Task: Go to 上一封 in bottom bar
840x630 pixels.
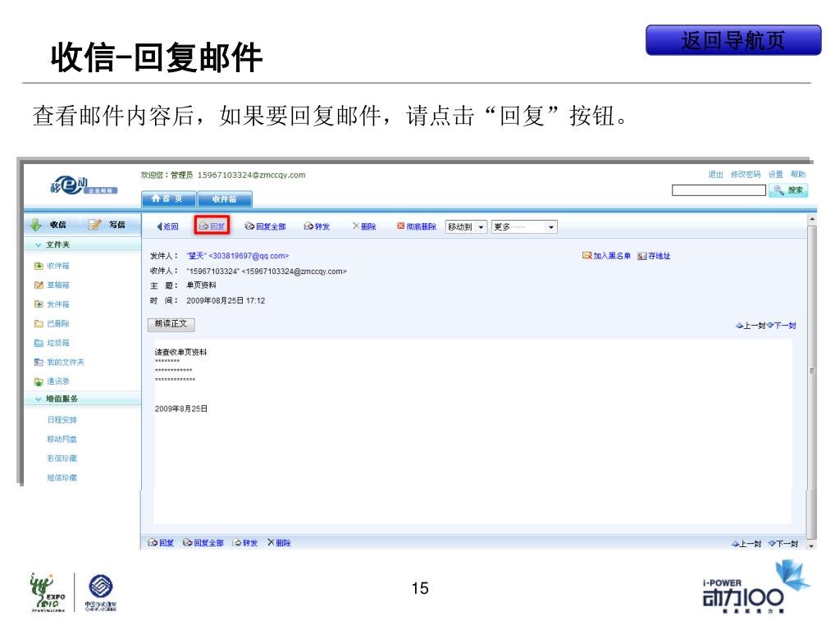Action: point(746,544)
